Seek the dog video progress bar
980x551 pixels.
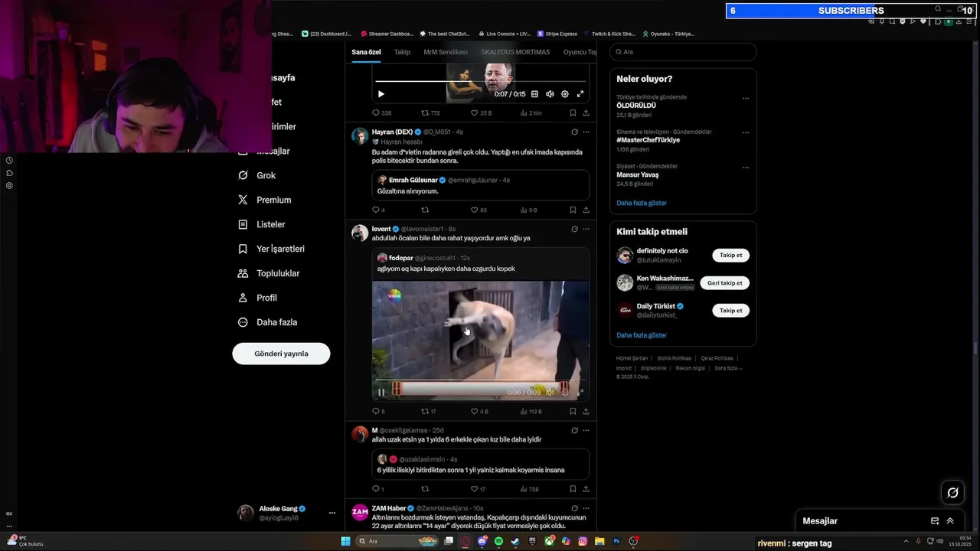(480, 380)
